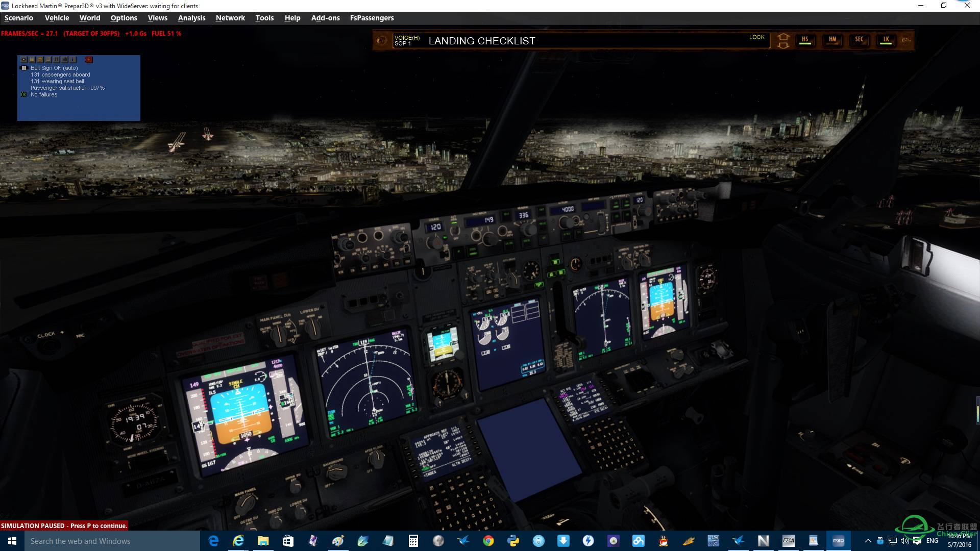Open the EZCA taskbar icon
Screen dimensions: 980x551
pos(789,541)
